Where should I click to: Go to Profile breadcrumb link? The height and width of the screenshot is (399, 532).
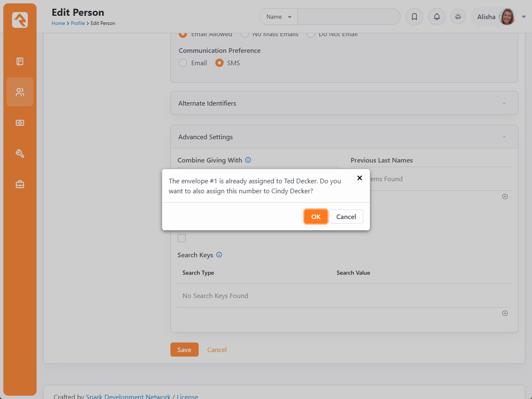pos(78,23)
